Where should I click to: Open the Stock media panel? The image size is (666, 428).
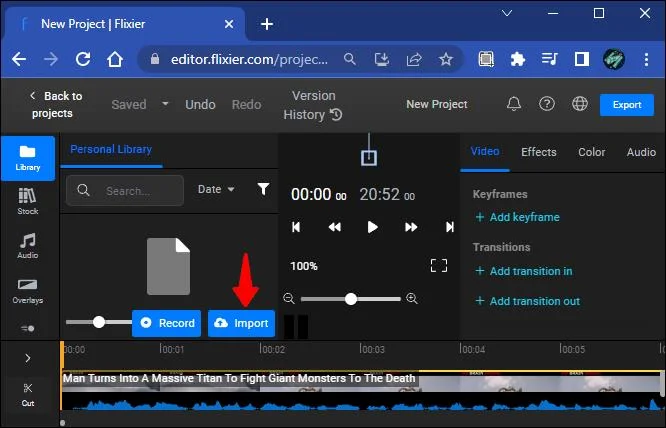(28, 202)
